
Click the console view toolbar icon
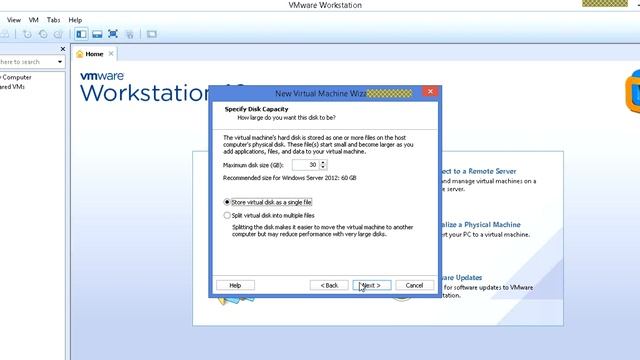(x=152, y=34)
